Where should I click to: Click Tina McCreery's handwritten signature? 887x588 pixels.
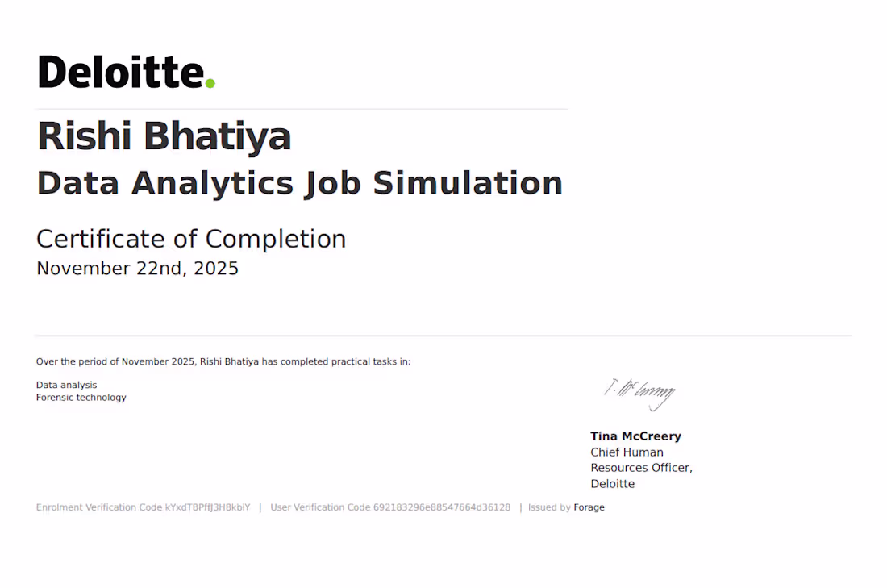pos(639,394)
